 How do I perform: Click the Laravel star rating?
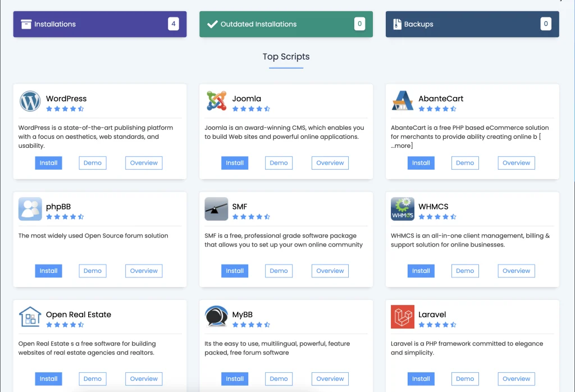click(x=437, y=325)
